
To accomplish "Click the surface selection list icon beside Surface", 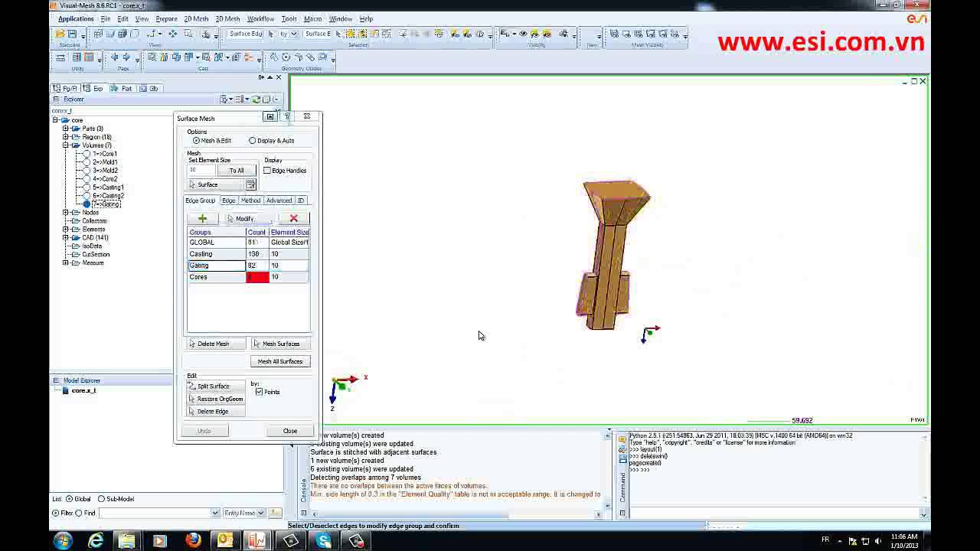I will pyautogui.click(x=250, y=185).
